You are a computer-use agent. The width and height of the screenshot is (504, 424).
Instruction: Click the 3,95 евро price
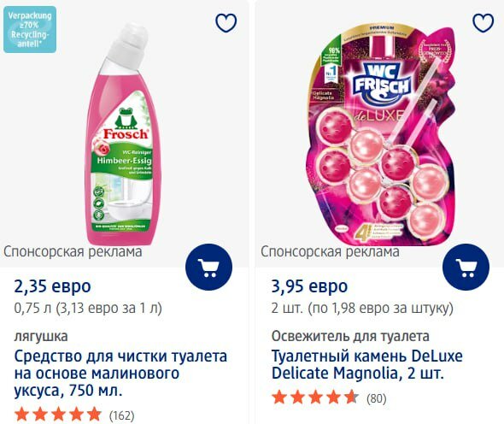pyautogui.click(x=309, y=286)
